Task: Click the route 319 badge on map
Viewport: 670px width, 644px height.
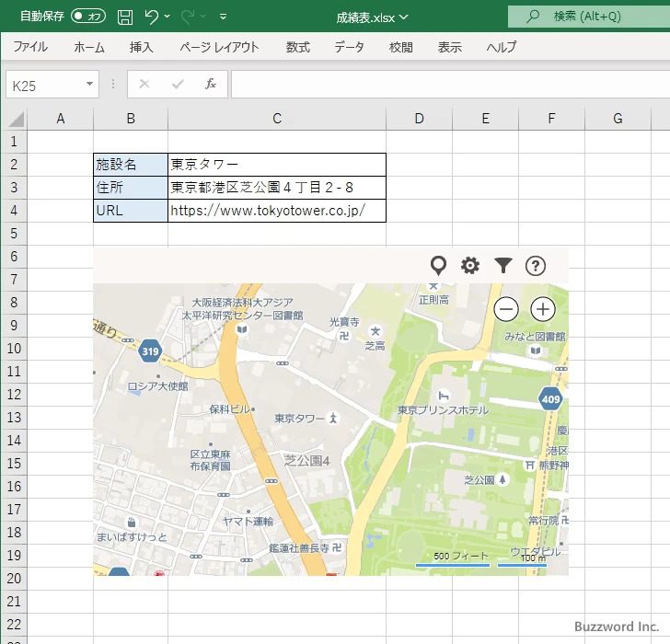Action: (x=150, y=351)
